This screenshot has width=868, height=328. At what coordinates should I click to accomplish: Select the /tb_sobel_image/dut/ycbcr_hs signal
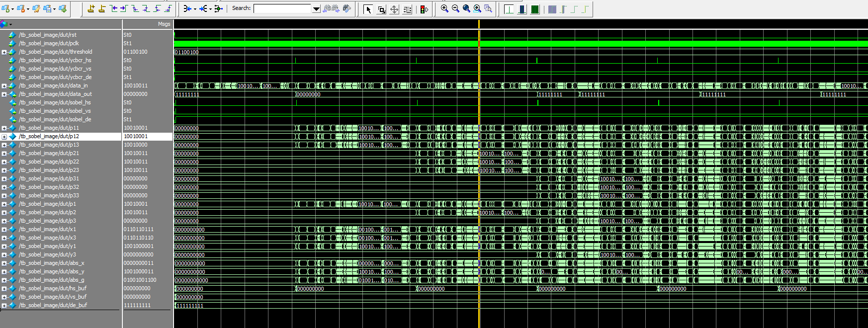pyautogui.click(x=55, y=60)
